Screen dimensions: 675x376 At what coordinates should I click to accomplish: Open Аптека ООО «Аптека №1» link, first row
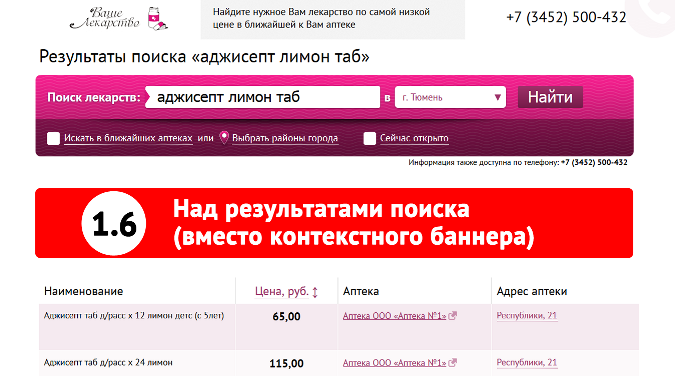pyautogui.click(x=394, y=316)
